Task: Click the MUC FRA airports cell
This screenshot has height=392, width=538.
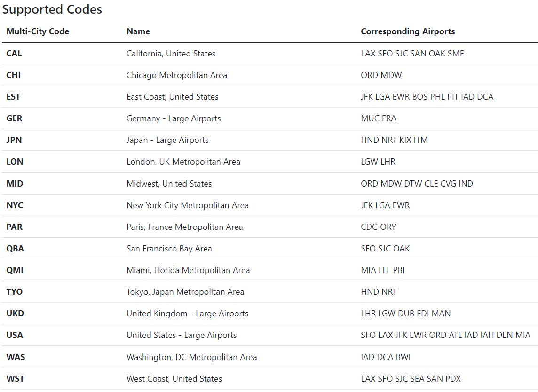Action: coord(379,118)
